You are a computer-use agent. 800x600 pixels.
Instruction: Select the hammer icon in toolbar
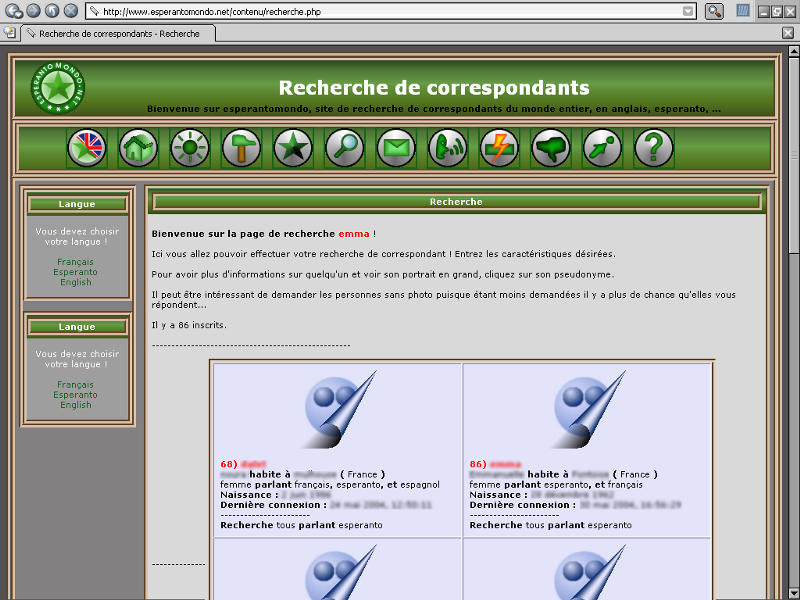point(241,148)
